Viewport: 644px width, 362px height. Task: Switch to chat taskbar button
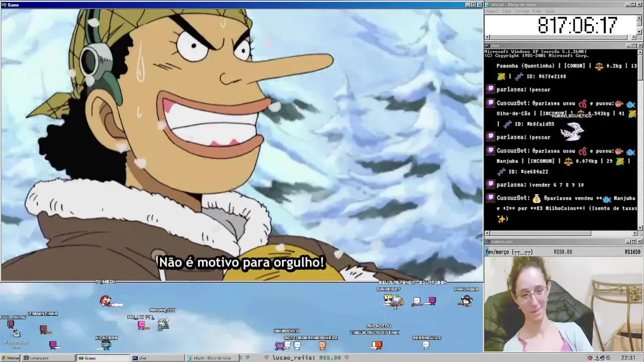click(x=157, y=358)
